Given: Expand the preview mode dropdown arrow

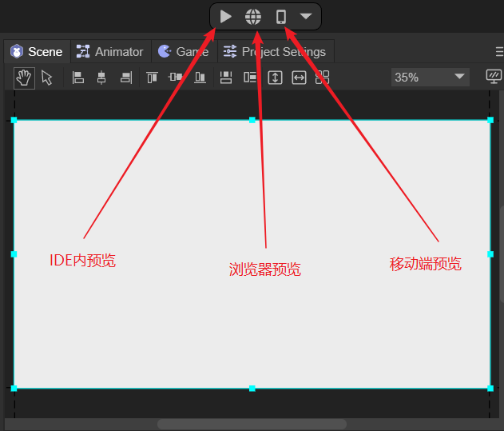Looking at the screenshot, I should pyautogui.click(x=306, y=17).
